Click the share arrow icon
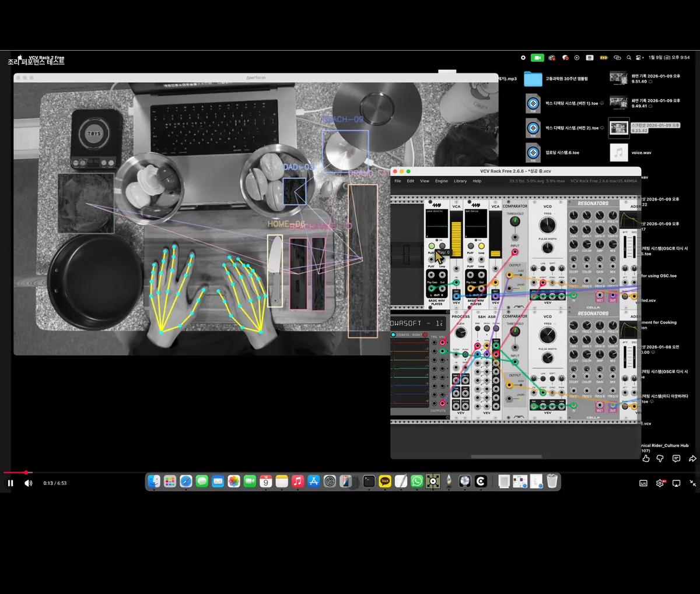This screenshot has width=700, height=594. (692, 459)
